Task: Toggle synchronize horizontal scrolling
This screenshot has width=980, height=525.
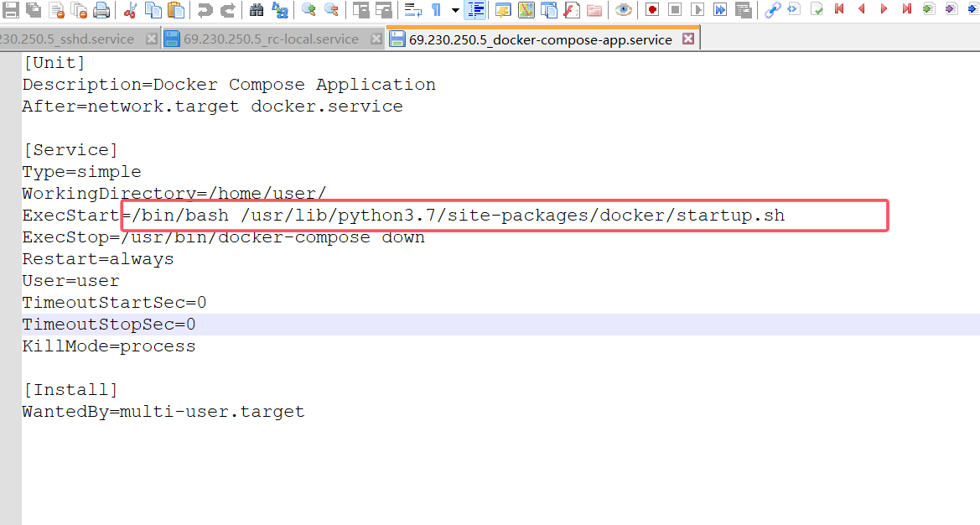Action: coord(383,9)
